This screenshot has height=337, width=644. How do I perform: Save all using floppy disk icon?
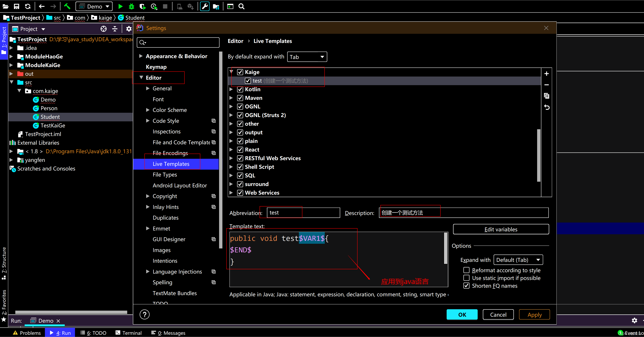click(x=17, y=7)
